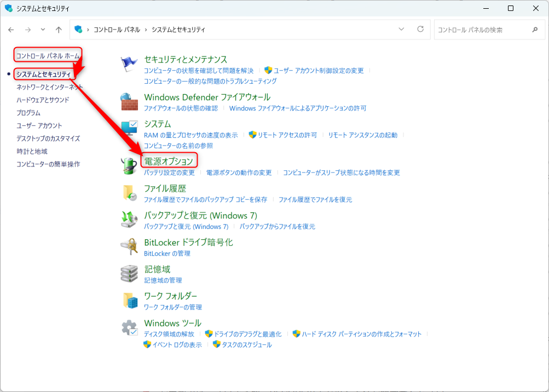This screenshot has width=549, height=392.
Task: Click コンピューターの一般的な問題のトラブルシューティング link
Action: pyautogui.click(x=210, y=81)
